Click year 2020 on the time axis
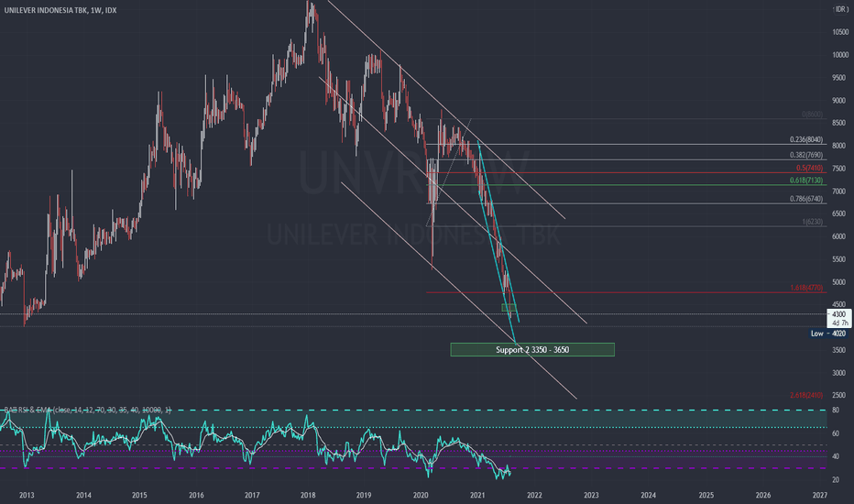 [421, 495]
